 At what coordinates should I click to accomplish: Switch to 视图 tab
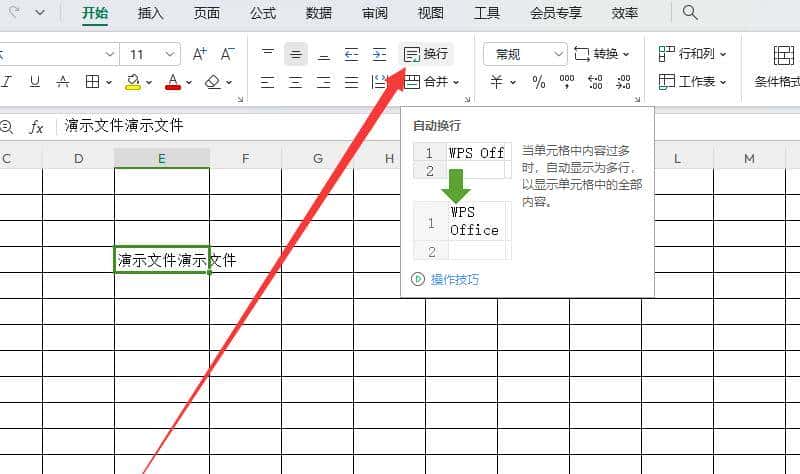430,13
